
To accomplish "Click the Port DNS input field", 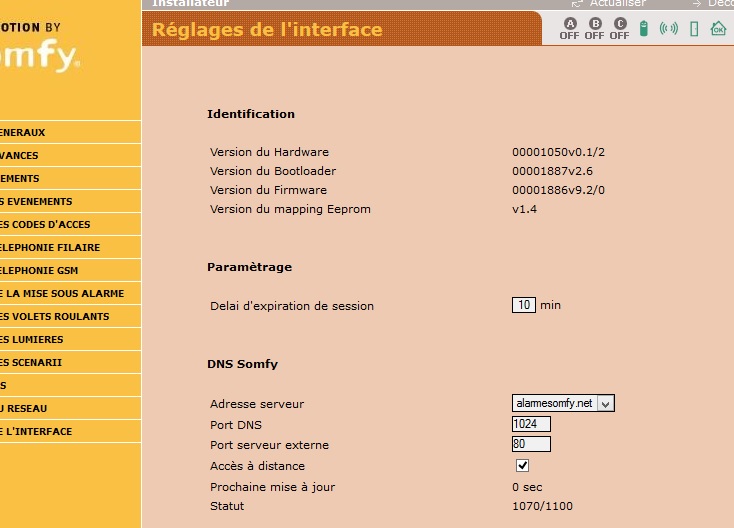I will coord(531,424).
